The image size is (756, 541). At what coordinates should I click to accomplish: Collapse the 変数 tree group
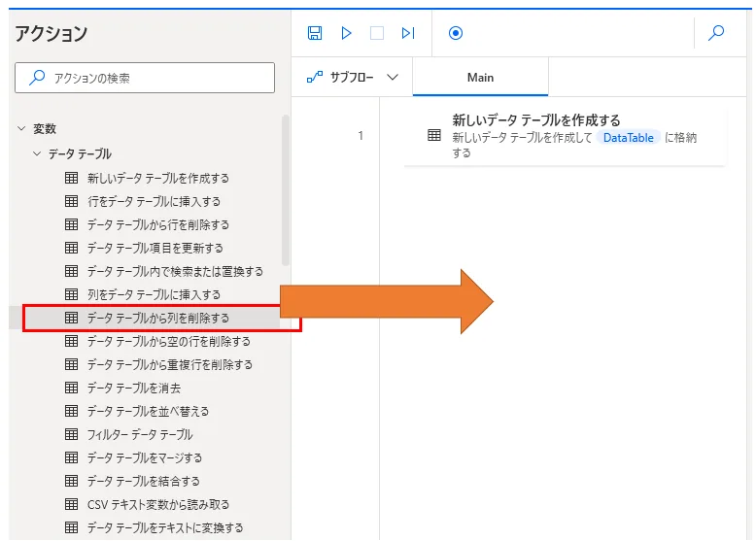(x=22, y=128)
